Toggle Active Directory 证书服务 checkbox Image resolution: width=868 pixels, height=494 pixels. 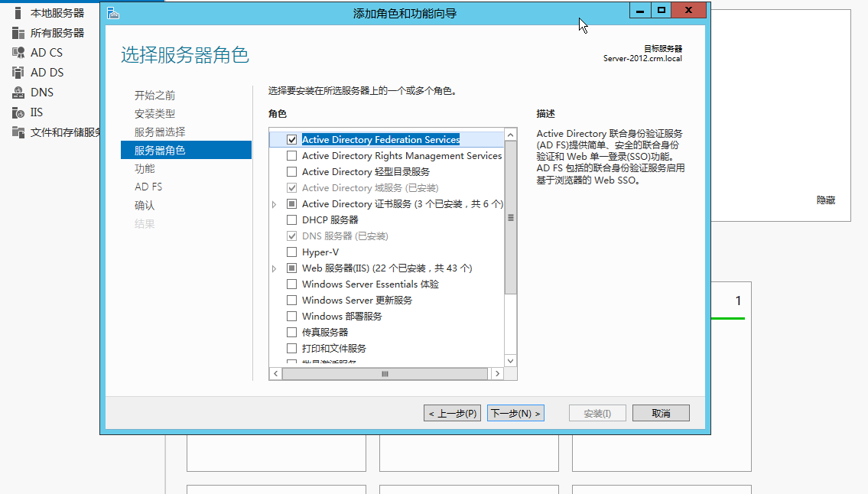pos(291,204)
